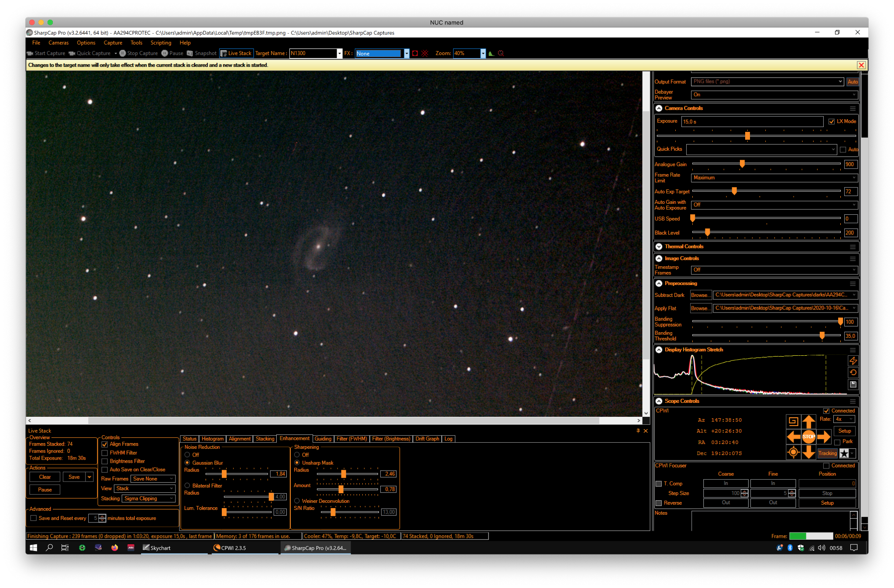The height and width of the screenshot is (588, 894).
Task: Slew scope down with down arrow
Action: [x=808, y=452]
